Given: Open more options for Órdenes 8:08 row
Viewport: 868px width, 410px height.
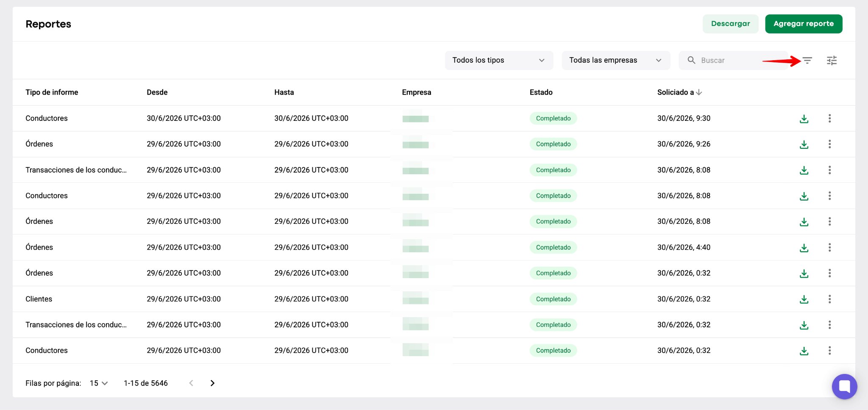Looking at the screenshot, I should (829, 221).
